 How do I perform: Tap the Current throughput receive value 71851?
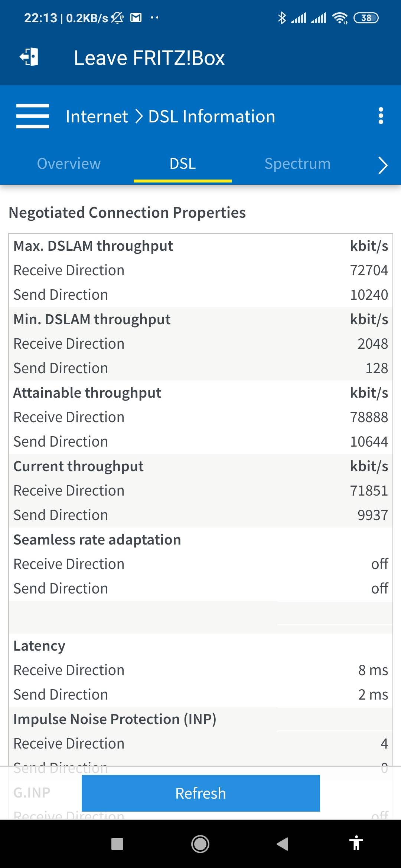[x=369, y=490]
